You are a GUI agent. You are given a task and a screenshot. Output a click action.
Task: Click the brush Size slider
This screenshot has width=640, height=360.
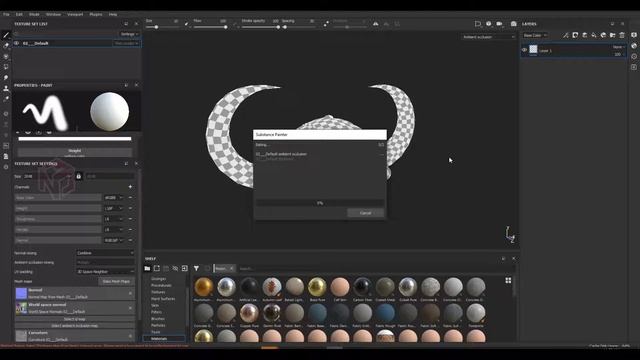[162, 27]
